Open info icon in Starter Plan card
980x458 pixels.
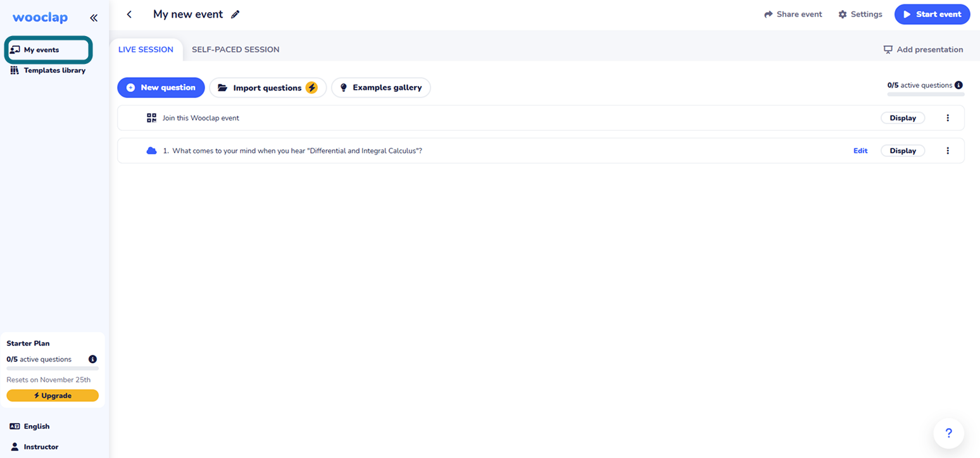coord(92,359)
